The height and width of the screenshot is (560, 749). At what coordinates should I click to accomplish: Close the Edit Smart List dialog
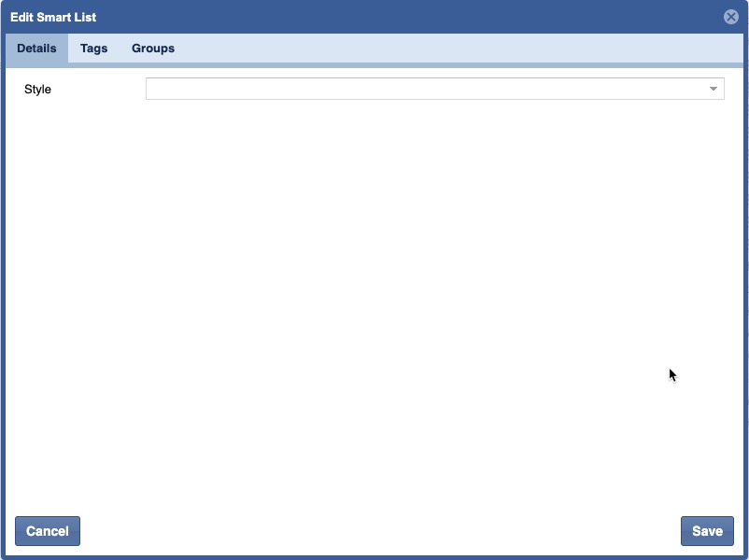pyautogui.click(x=731, y=17)
